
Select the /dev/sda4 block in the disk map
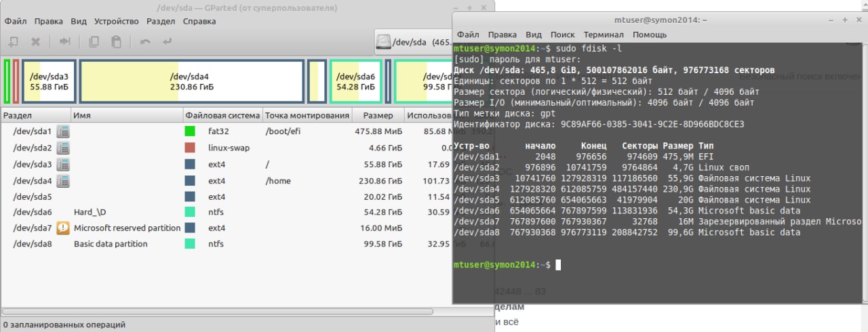point(192,81)
